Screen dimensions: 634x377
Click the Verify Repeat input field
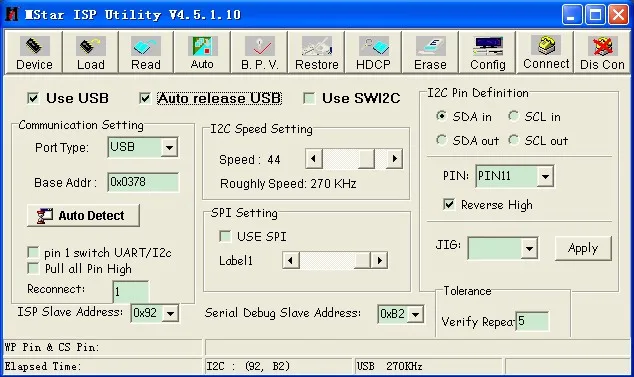click(532, 322)
